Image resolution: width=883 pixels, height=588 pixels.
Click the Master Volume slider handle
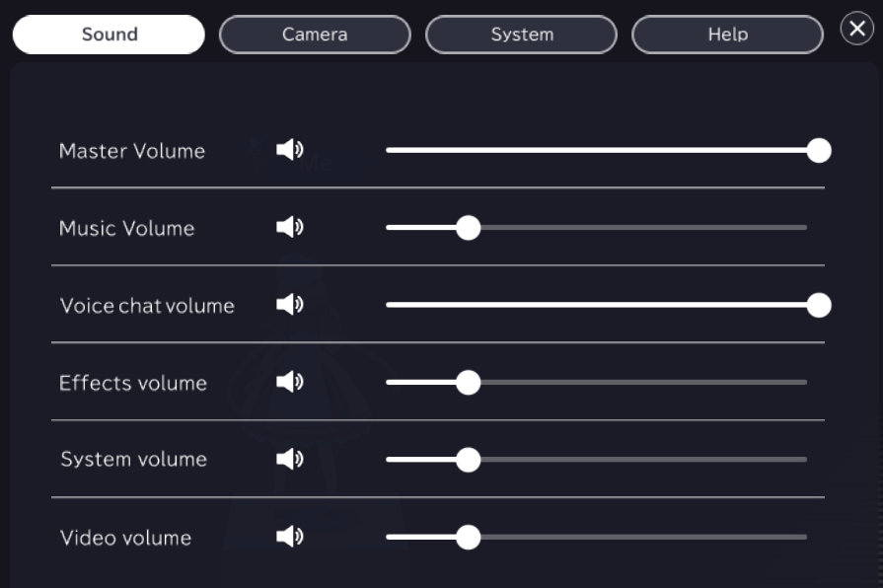[x=819, y=151]
